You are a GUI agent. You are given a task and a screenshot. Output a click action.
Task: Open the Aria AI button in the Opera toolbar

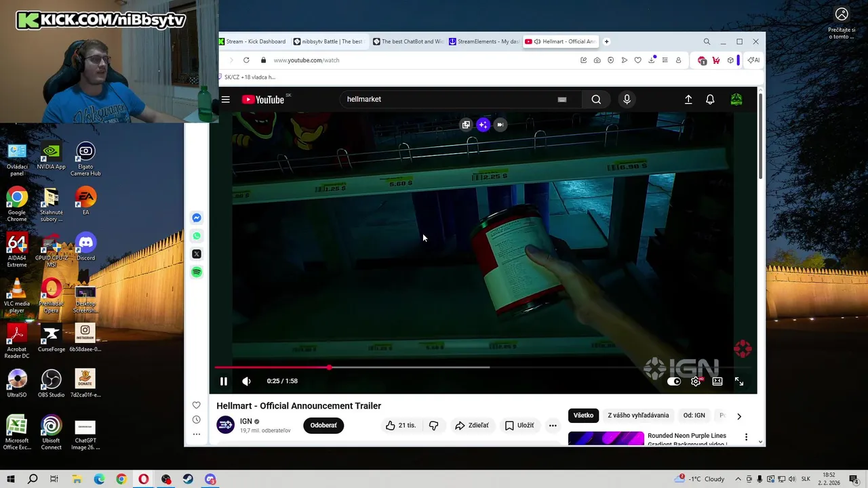click(753, 60)
